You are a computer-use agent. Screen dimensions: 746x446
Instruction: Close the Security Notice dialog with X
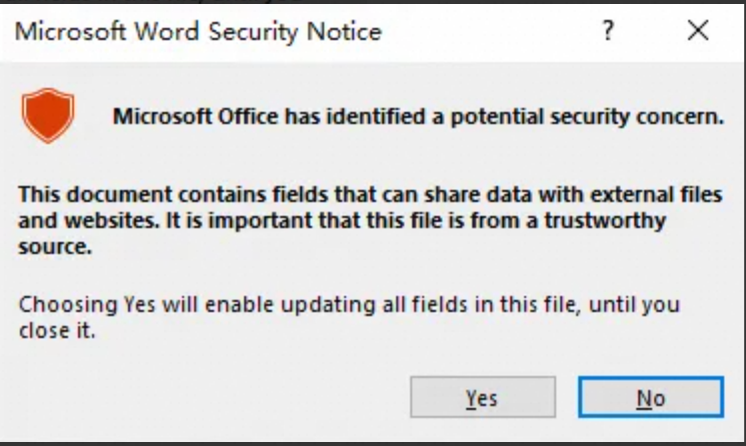[x=698, y=32]
